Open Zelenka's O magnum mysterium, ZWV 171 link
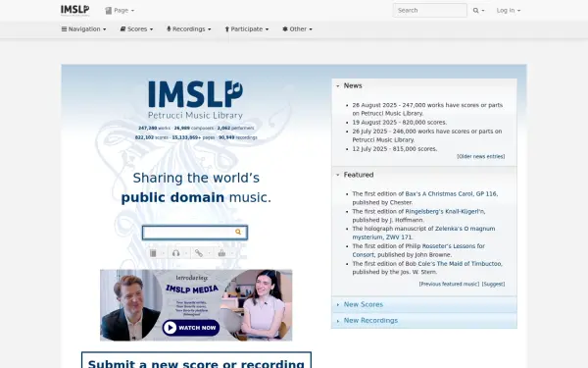This screenshot has width=588, height=368. pyautogui.click(x=423, y=233)
